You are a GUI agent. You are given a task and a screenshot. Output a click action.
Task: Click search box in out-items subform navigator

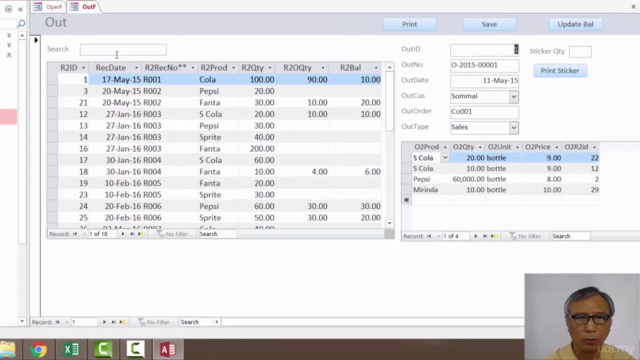pyautogui.click(x=570, y=236)
